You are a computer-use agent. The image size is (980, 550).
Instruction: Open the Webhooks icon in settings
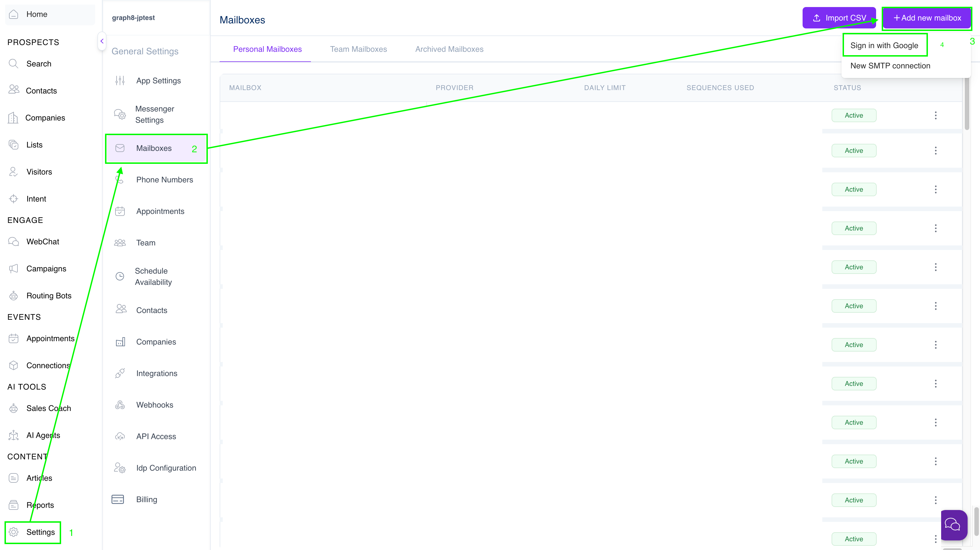120,405
